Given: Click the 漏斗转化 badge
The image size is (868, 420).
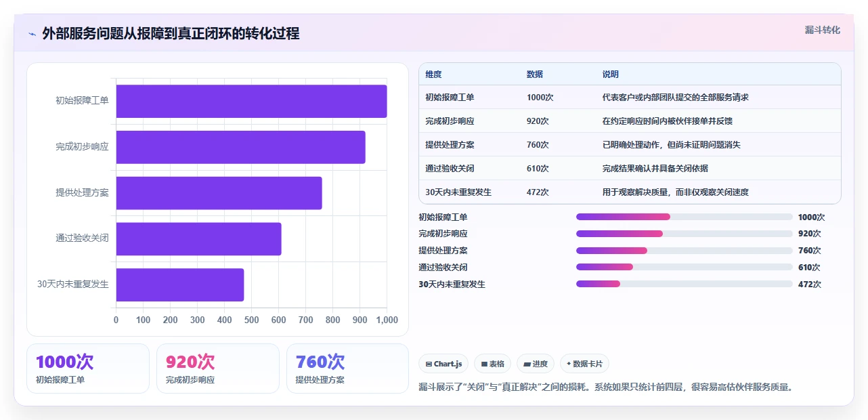Looking at the screenshot, I should click(823, 30).
